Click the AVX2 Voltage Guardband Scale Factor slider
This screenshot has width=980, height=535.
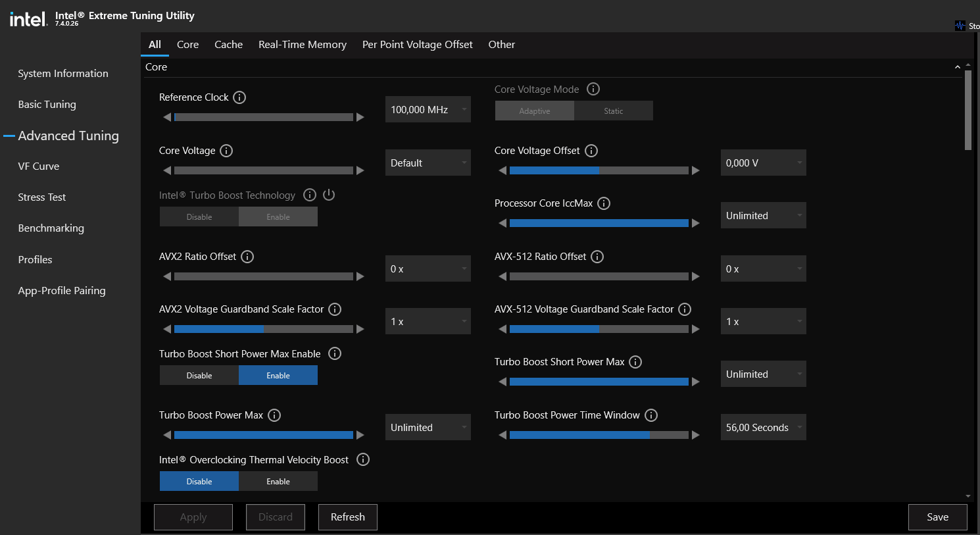(x=264, y=329)
